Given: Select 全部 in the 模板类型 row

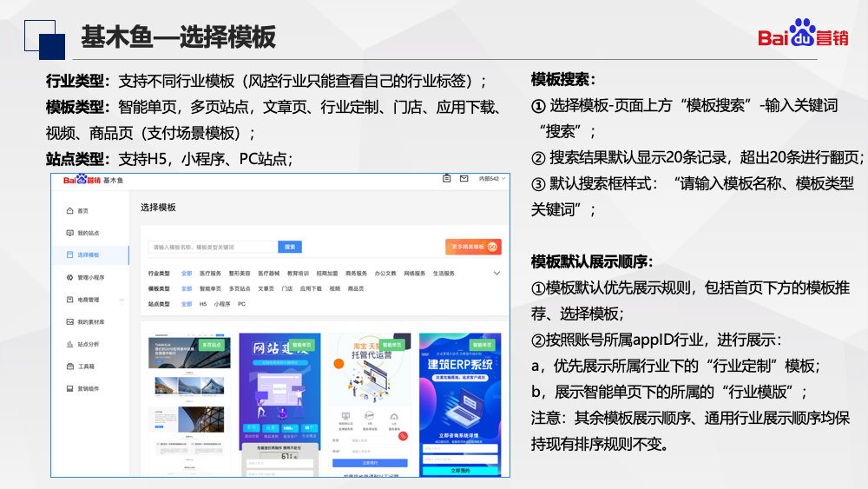Looking at the screenshot, I should pos(187,288).
